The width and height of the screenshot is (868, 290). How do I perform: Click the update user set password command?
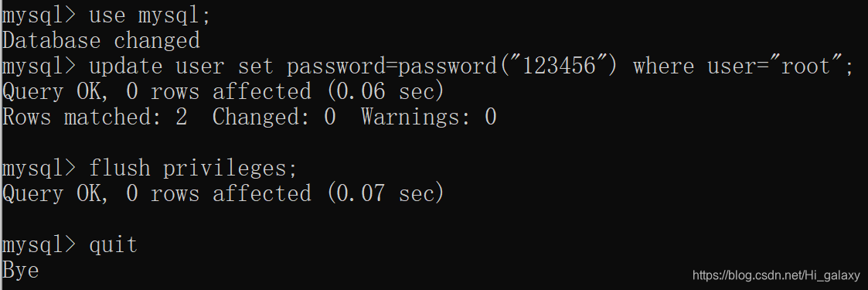point(471,67)
